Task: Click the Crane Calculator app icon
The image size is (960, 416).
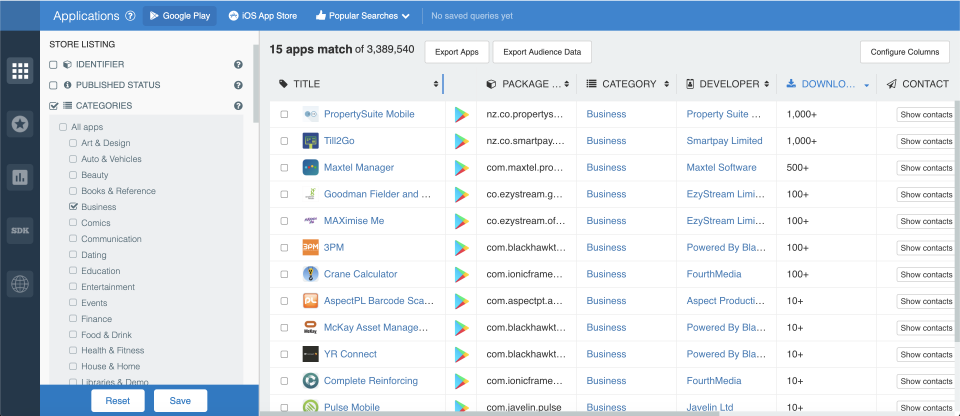Action: 310,274
